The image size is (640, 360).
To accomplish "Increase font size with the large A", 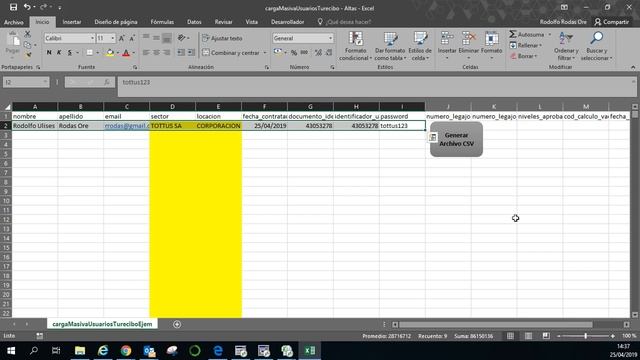I will [x=121, y=38].
